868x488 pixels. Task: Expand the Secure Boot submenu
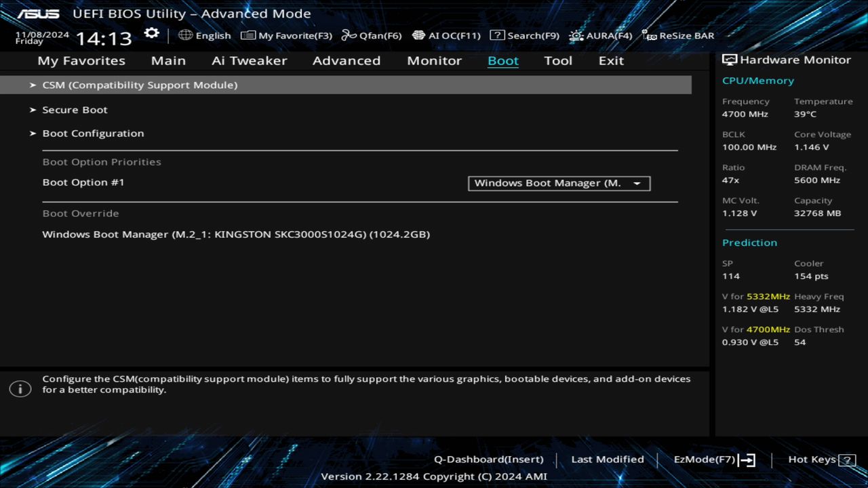pyautogui.click(x=75, y=110)
